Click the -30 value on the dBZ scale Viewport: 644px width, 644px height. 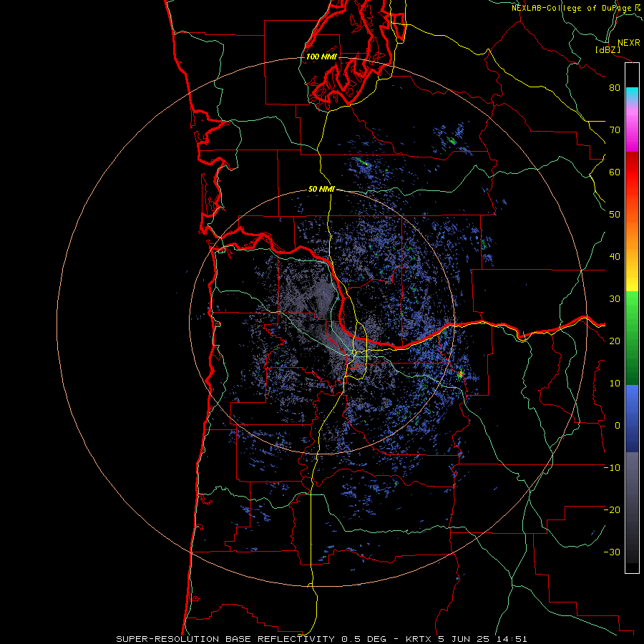(x=612, y=552)
